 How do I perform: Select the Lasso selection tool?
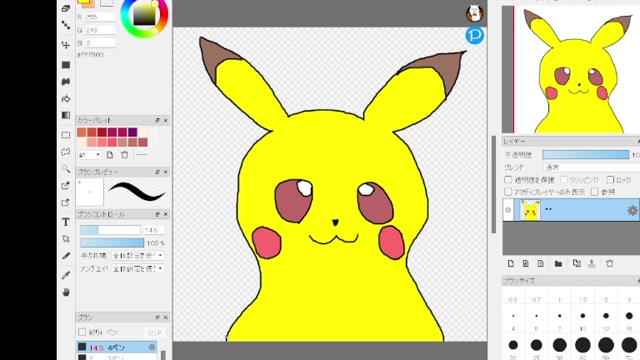coord(66,152)
